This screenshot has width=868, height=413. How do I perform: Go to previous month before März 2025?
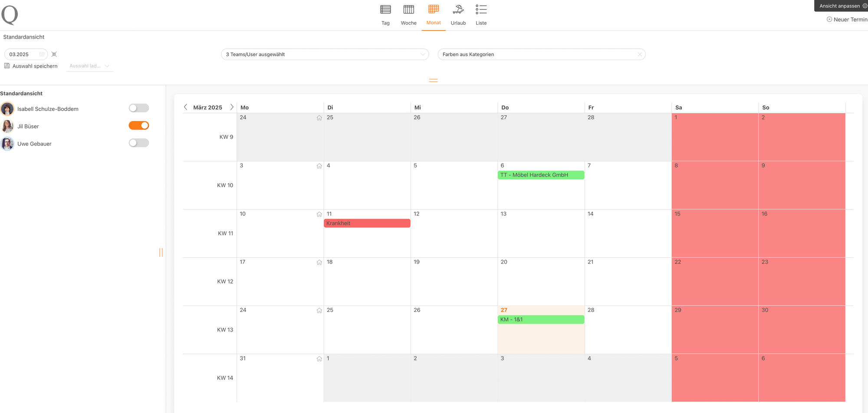(x=186, y=107)
